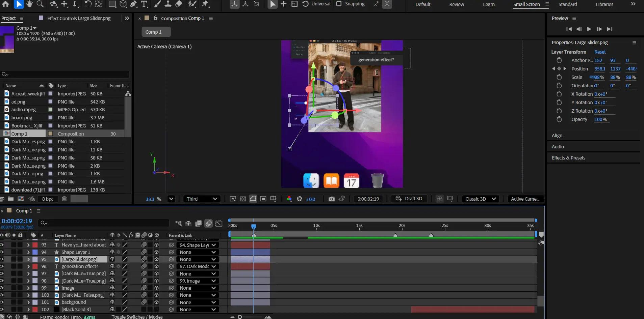Take a snapshot with camera icon

point(331,199)
